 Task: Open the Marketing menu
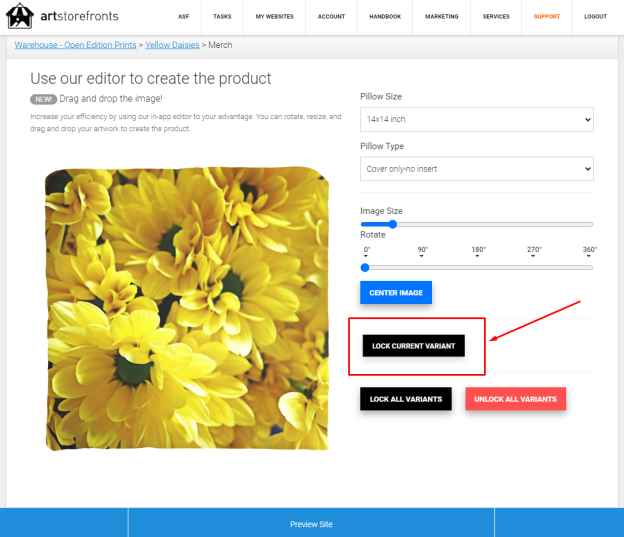(442, 17)
